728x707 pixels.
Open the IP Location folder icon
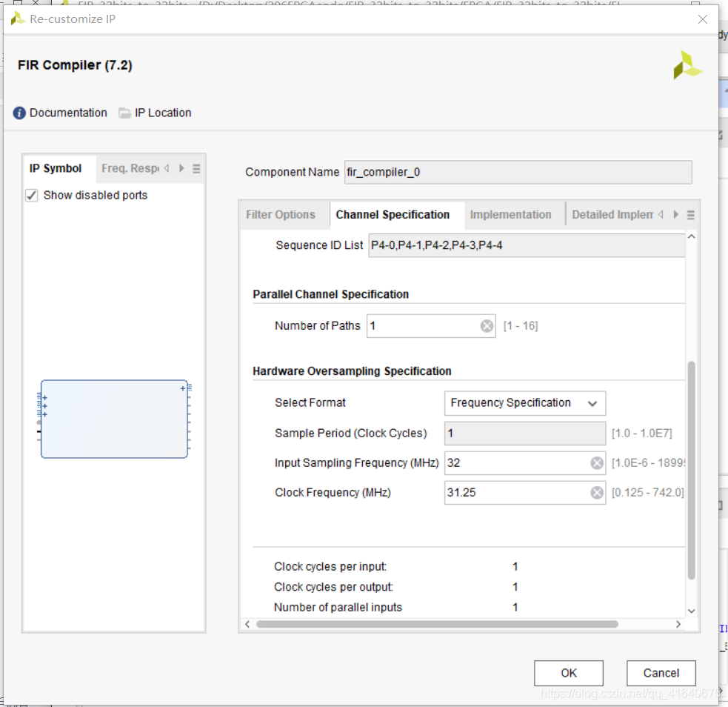pos(124,113)
